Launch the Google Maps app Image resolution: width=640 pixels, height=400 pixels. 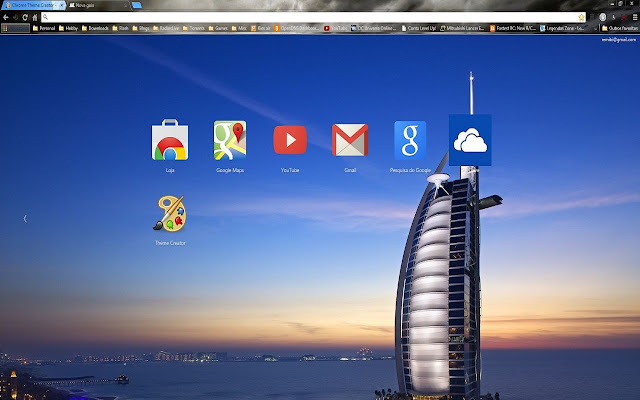(x=230, y=140)
